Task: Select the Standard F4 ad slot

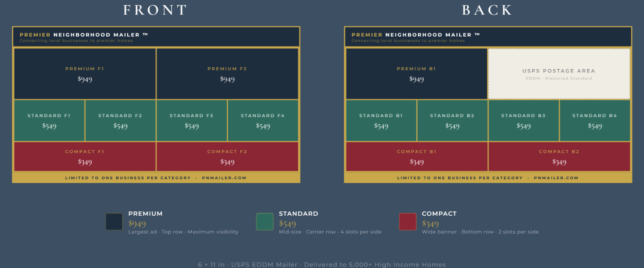Action: coord(263,121)
